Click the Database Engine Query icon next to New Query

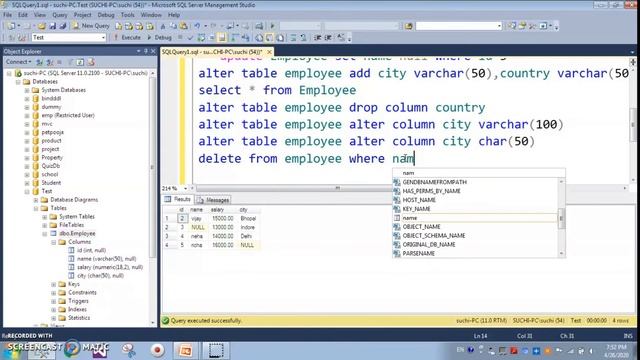tap(118, 26)
